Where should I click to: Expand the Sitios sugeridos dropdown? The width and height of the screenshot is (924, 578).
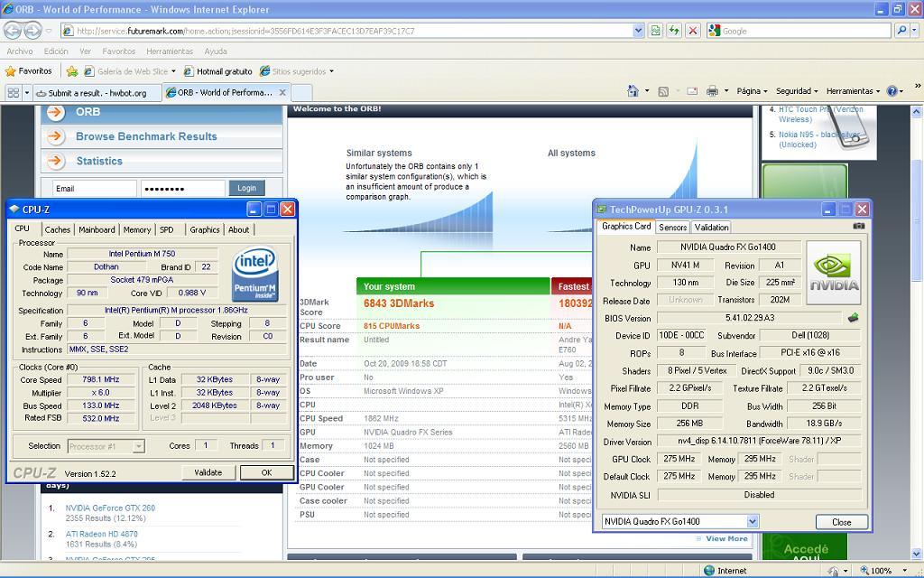tap(332, 71)
